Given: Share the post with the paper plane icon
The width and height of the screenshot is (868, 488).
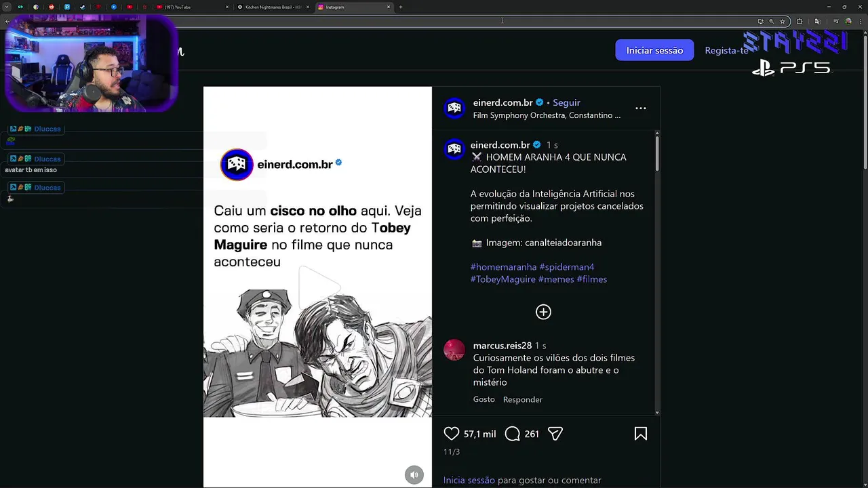Looking at the screenshot, I should point(555,434).
